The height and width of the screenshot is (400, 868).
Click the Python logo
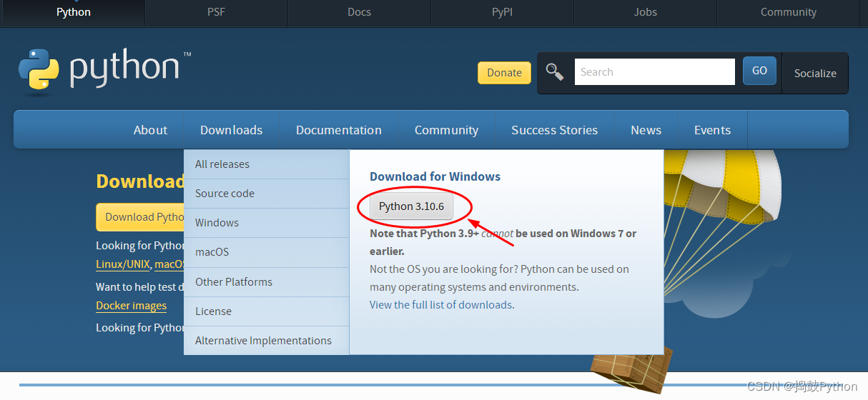click(105, 71)
